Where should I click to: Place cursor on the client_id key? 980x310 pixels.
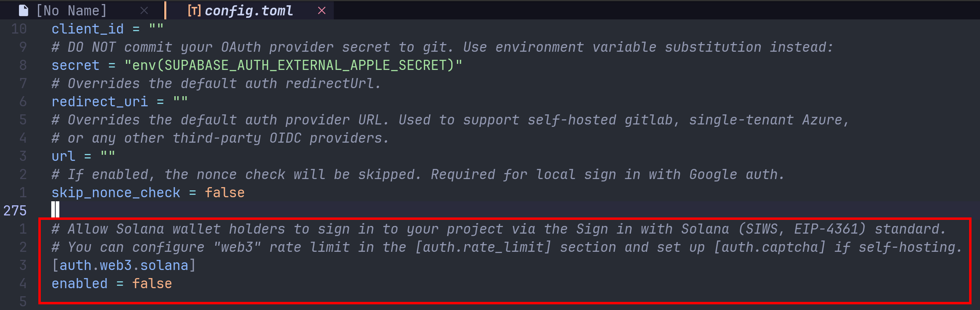coord(88,29)
